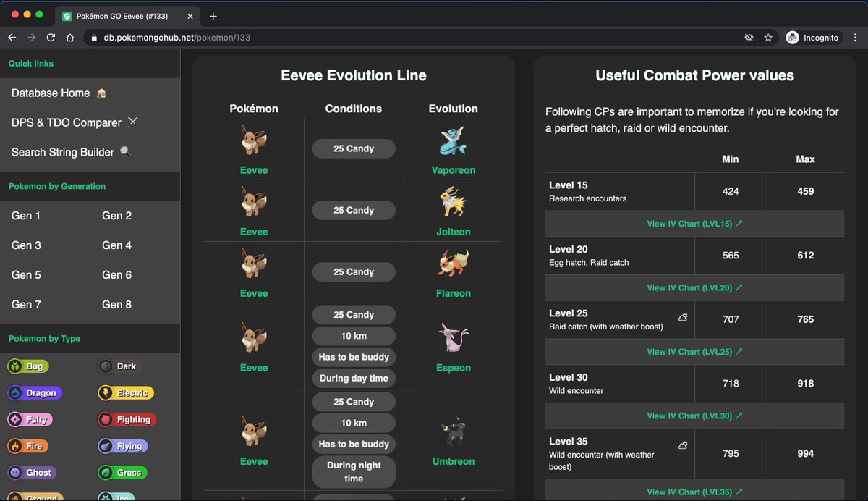
Task: Open Database Home link
Action: pyautogui.click(x=59, y=93)
